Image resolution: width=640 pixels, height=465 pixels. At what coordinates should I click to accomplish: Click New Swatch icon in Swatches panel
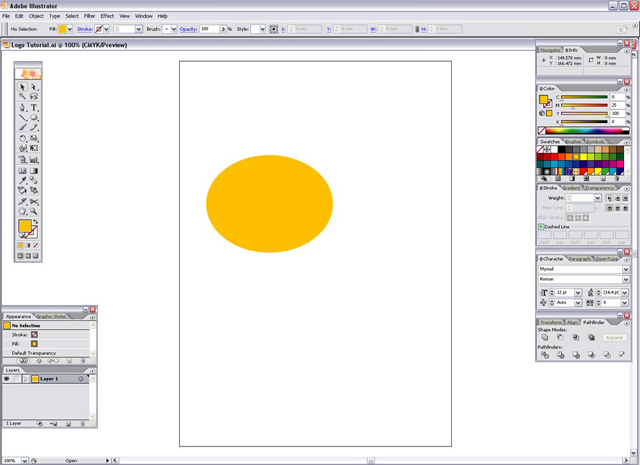pos(603,178)
